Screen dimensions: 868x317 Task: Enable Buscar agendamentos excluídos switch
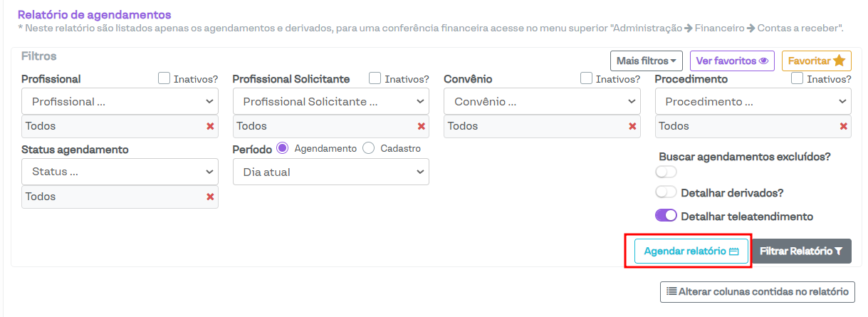tap(666, 172)
